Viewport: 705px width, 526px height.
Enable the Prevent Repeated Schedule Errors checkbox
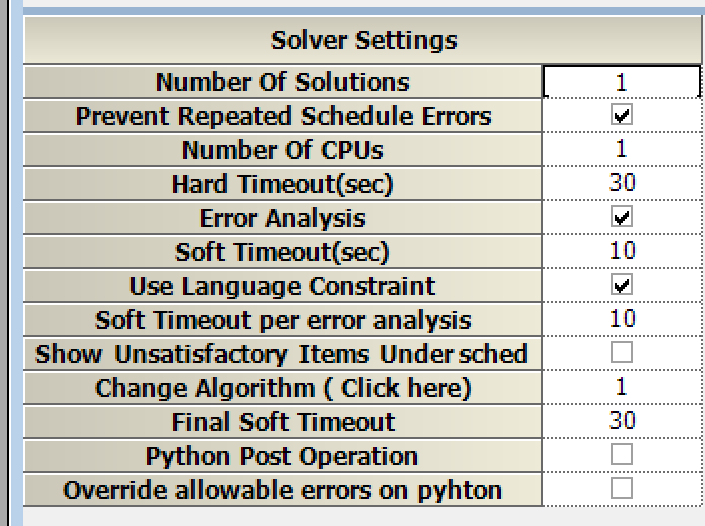click(x=622, y=115)
